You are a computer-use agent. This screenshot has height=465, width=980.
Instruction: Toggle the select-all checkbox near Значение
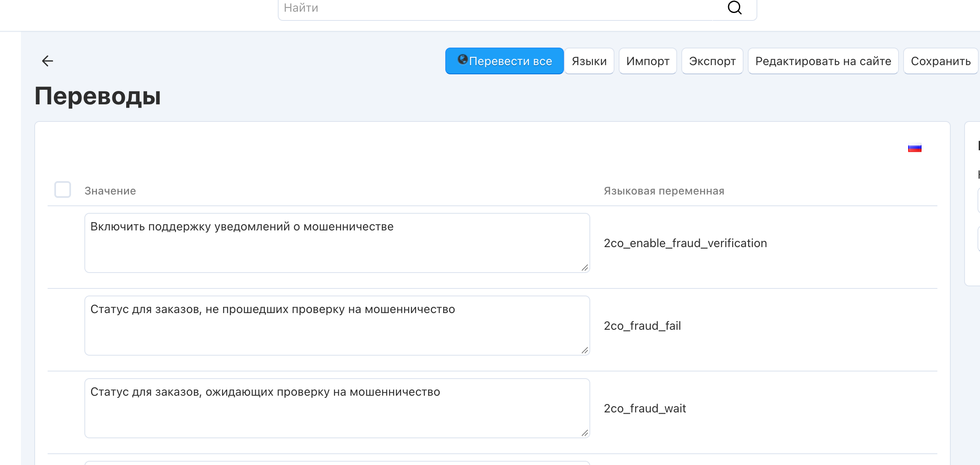63,190
